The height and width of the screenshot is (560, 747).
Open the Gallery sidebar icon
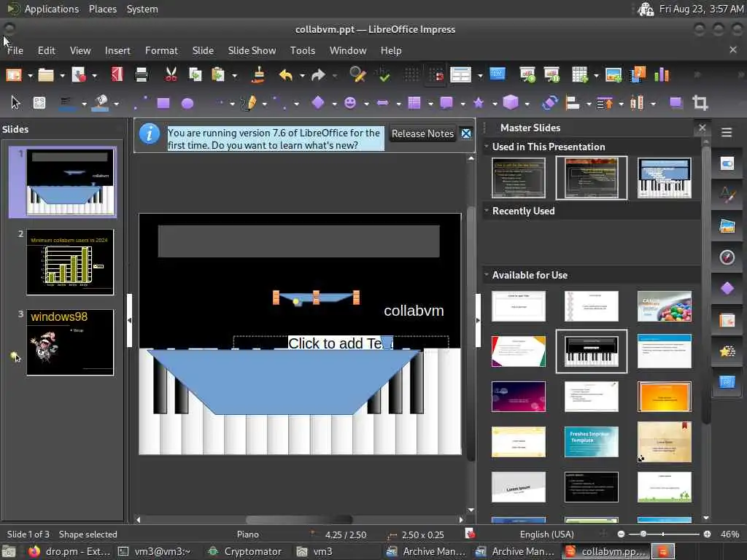(727, 226)
